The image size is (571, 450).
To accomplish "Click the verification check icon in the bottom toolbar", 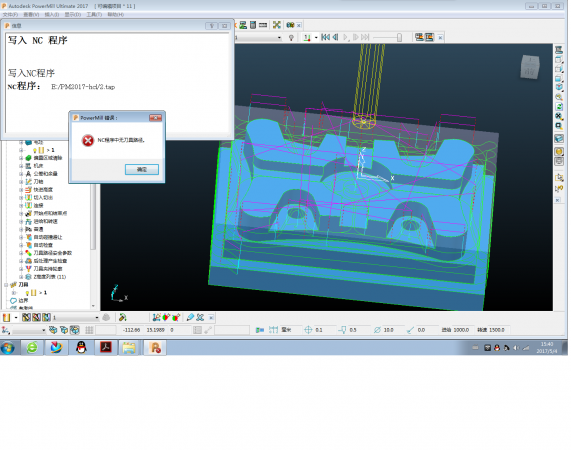I will (123, 317).
